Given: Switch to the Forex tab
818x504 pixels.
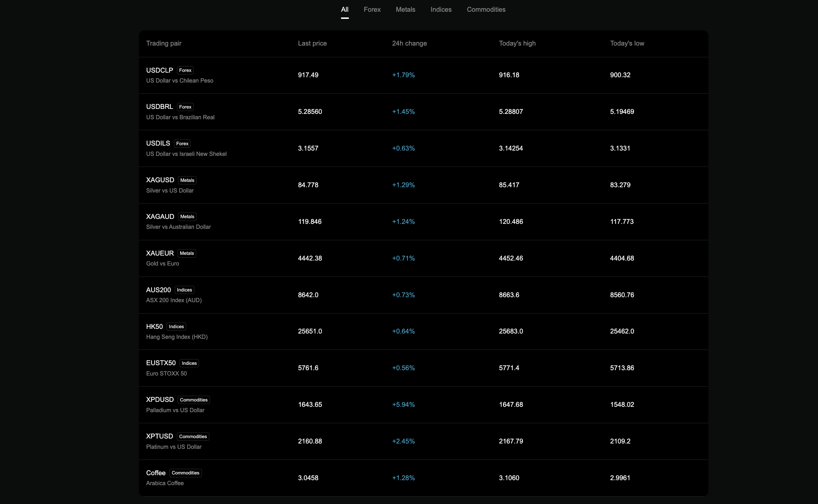Looking at the screenshot, I should point(372,10).
